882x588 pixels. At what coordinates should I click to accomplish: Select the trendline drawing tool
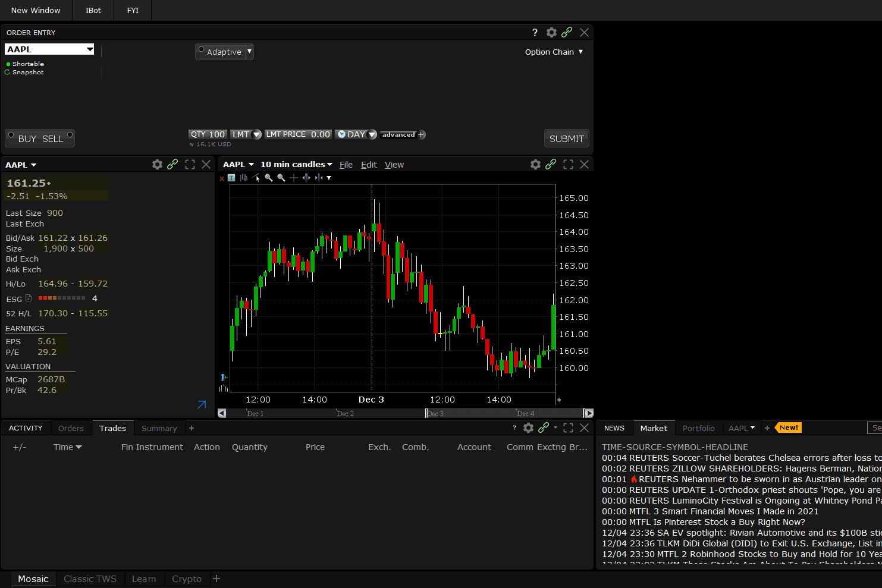click(256, 178)
